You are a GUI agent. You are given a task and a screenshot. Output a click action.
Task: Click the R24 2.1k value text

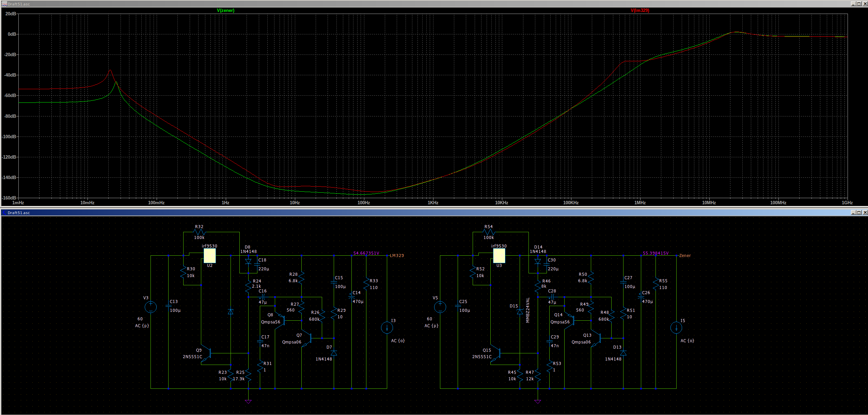pos(256,286)
